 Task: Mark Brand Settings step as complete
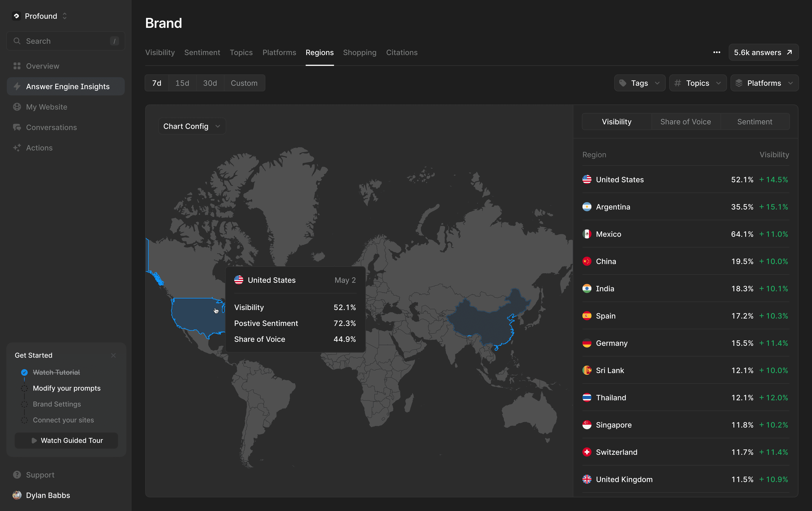click(24, 404)
